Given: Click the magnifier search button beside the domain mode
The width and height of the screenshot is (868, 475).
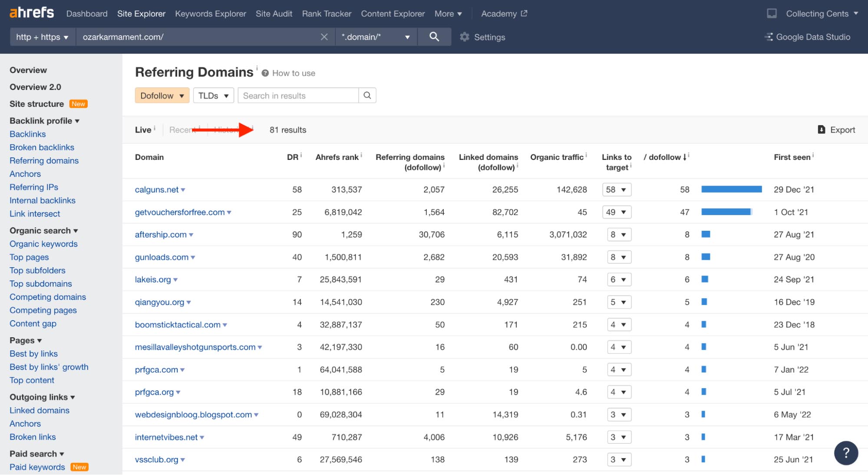Looking at the screenshot, I should (x=434, y=37).
